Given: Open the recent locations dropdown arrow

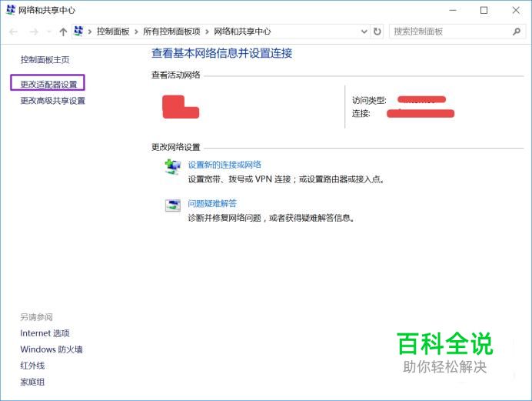Looking at the screenshot, I should tap(49, 32).
